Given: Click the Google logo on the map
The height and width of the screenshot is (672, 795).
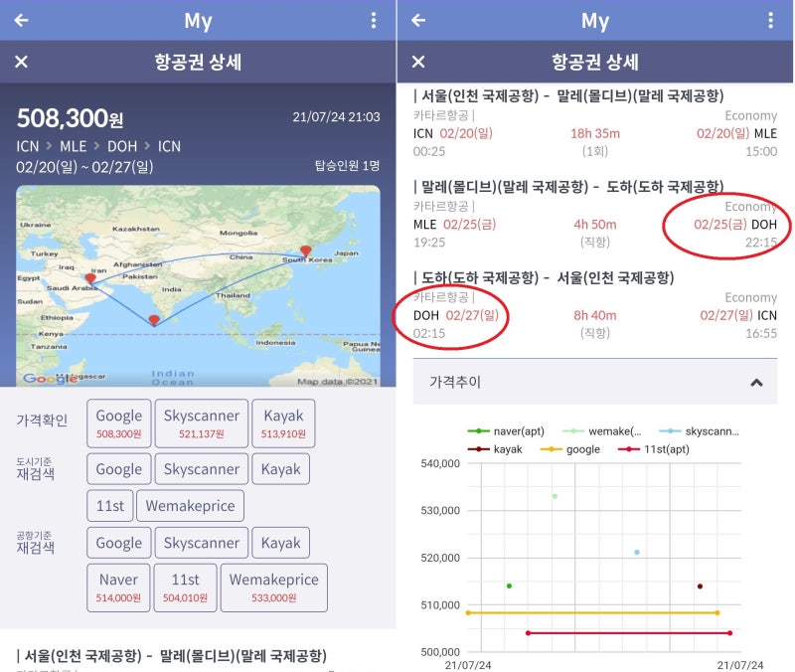Looking at the screenshot, I should pos(50,379).
